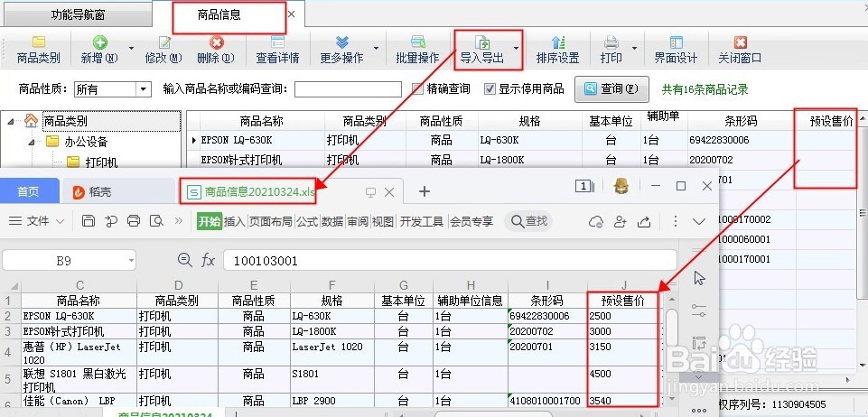The height and width of the screenshot is (417, 868).
Task: Click the 预设售价 column header in grid
Action: point(832,121)
